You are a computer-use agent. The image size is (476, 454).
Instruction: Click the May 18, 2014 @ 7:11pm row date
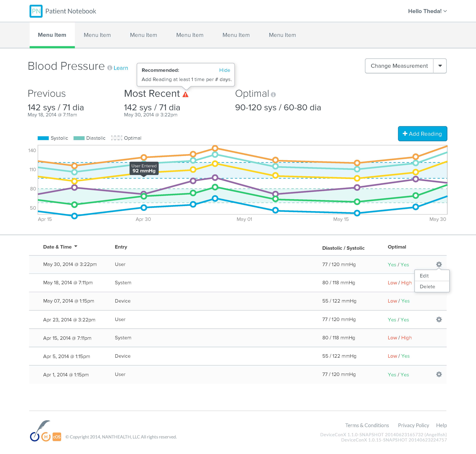point(68,283)
